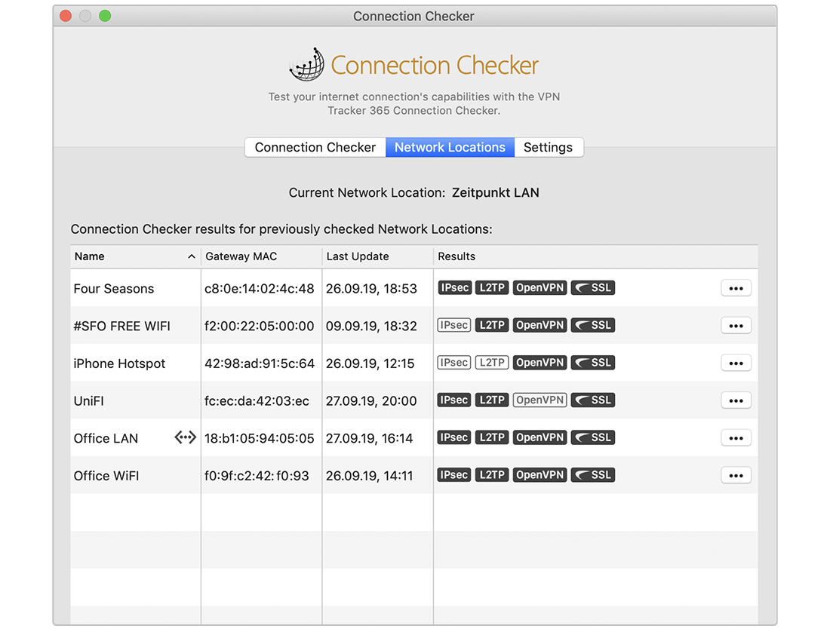Viewport: 830px width, 644px height.
Task: Click the SSL badge in Office LAN row
Action: [x=593, y=438]
